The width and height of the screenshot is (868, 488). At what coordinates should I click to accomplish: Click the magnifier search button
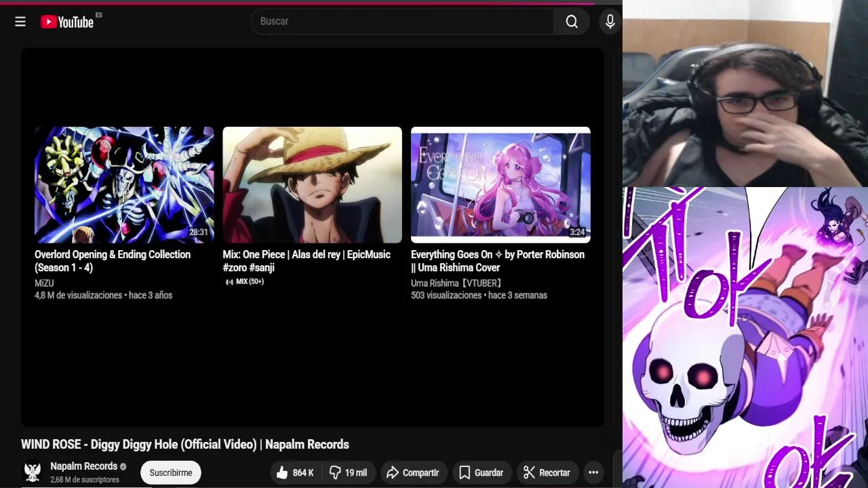click(572, 22)
